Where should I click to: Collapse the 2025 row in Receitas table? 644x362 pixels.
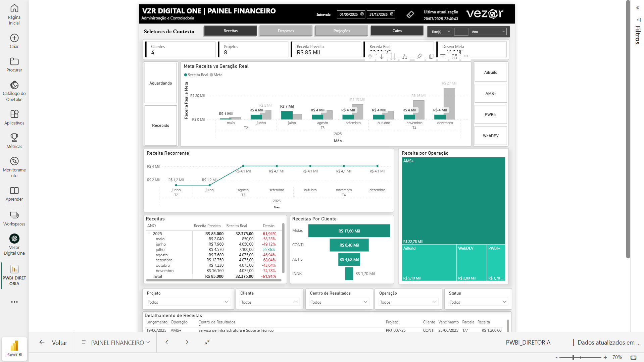pos(149,233)
